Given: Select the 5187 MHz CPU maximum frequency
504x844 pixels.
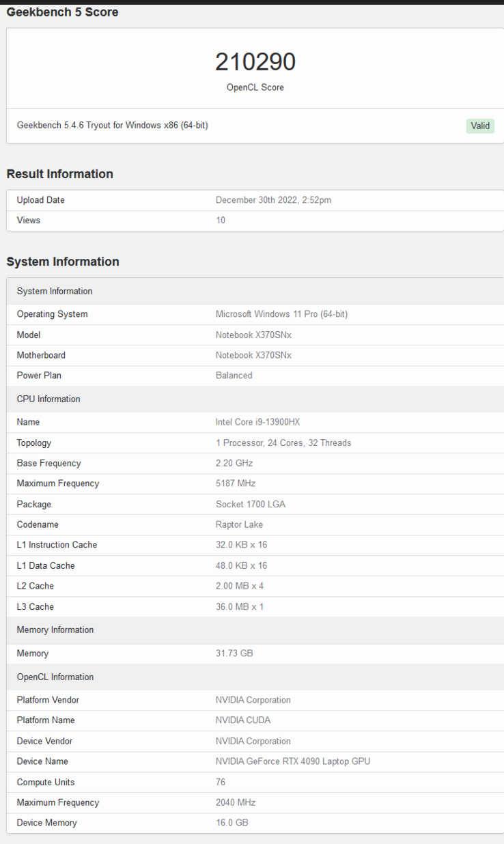Looking at the screenshot, I should [236, 483].
